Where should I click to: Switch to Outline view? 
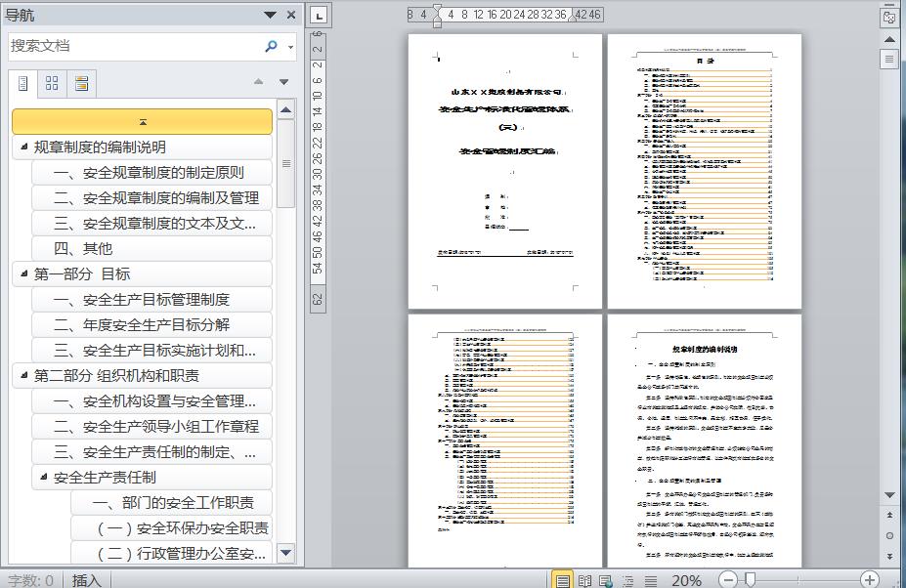click(x=627, y=578)
